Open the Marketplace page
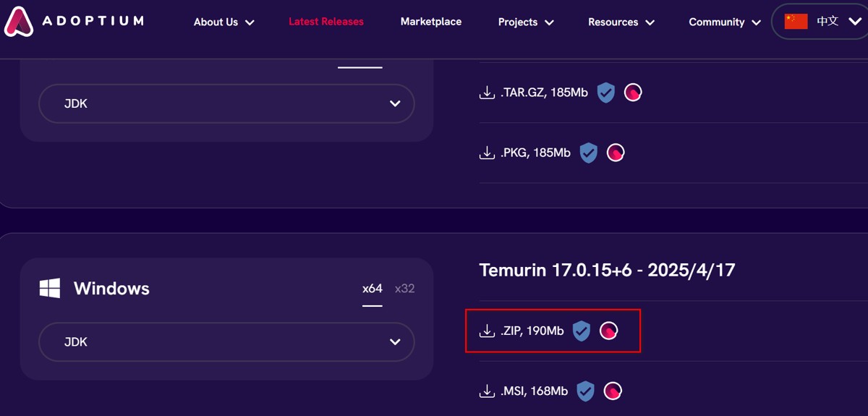The image size is (868, 416). coord(431,22)
